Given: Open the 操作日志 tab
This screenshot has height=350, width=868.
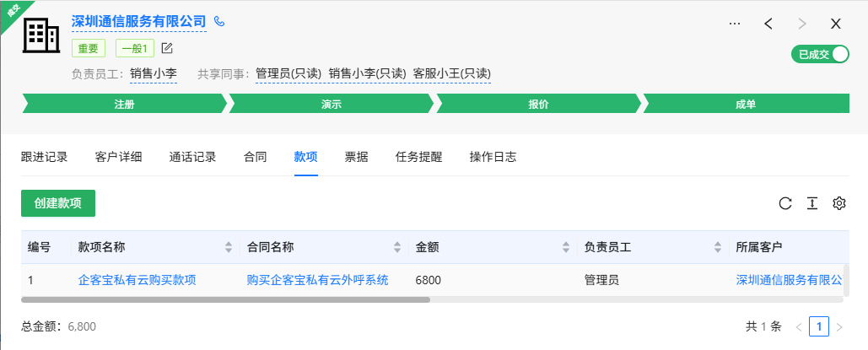Looking at the screenshot, I should [493, 157].
